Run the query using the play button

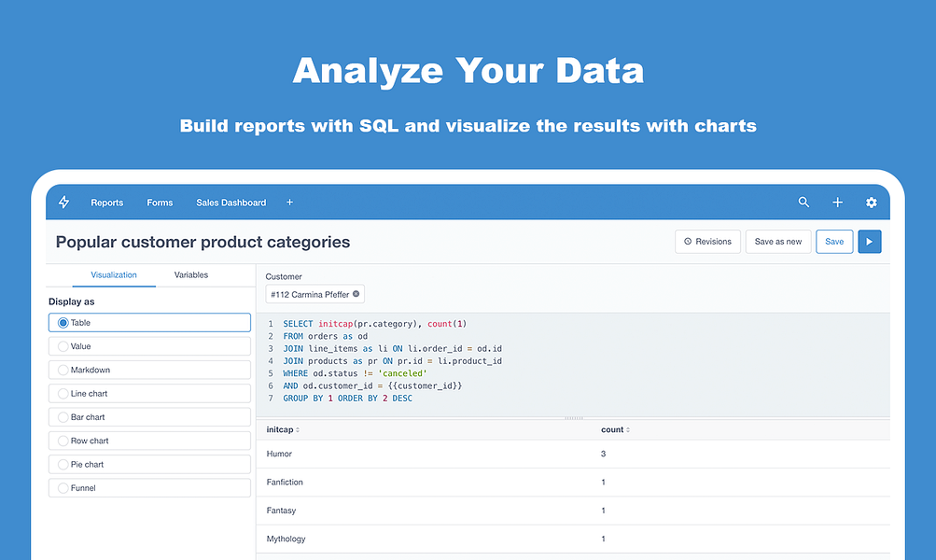coord(869,241)
